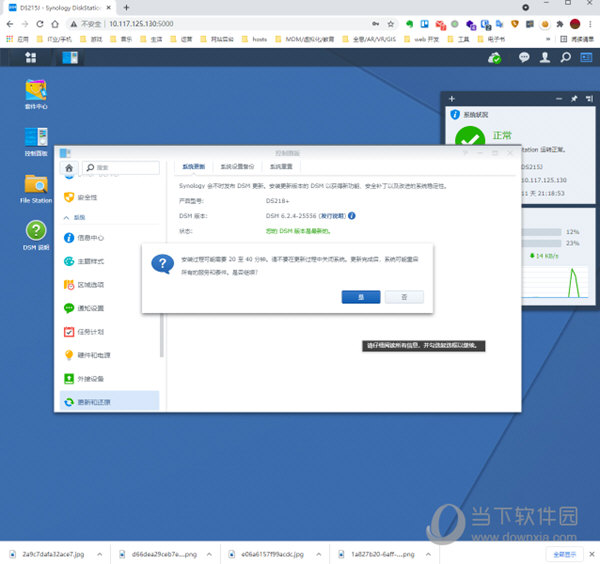This screenshot has width=600, height=564.
Task: Toggle the widgets panel icon
Action: click(586, 57)
